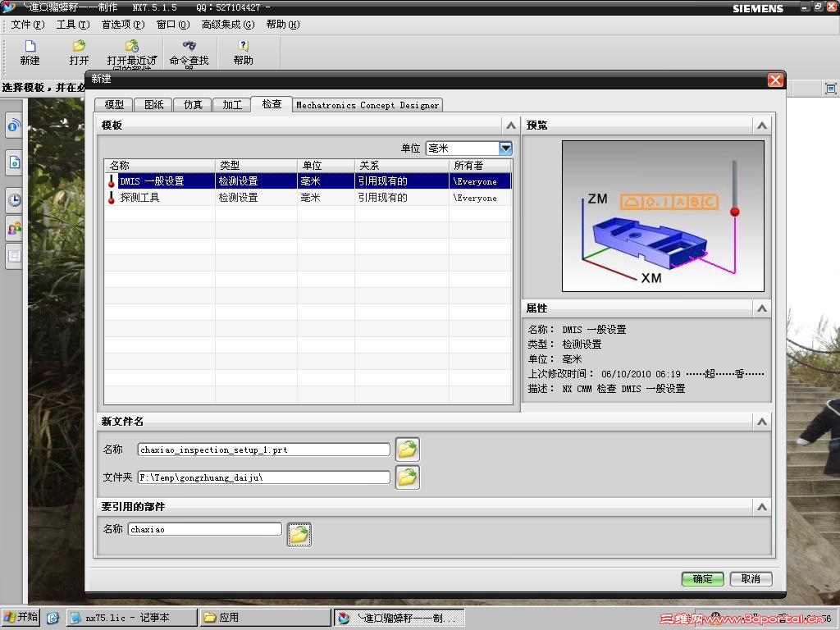The height and width of the screenshot is (630, 840).
Task: Confirm with the 确定 button
Action: (702, 578)
